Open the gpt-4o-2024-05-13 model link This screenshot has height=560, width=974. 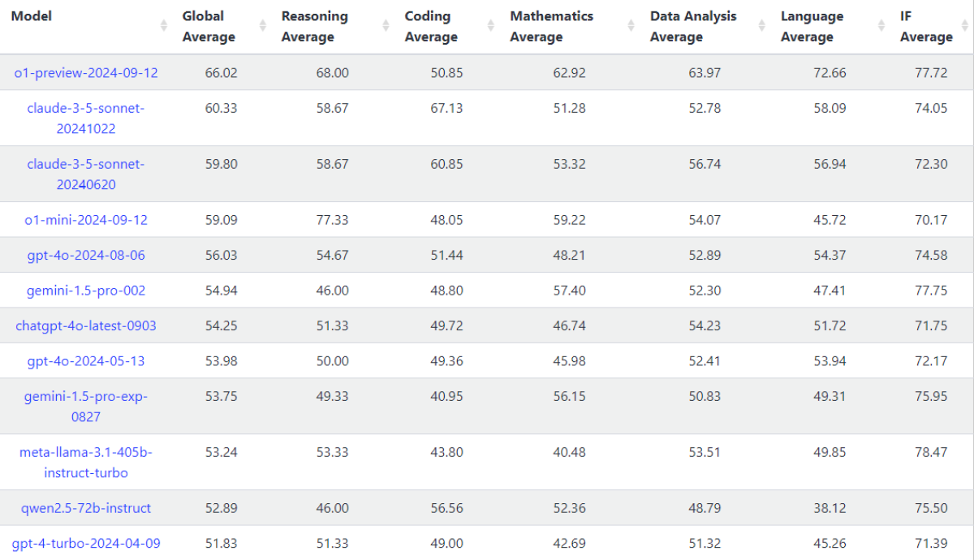click(x=86, y=360)
